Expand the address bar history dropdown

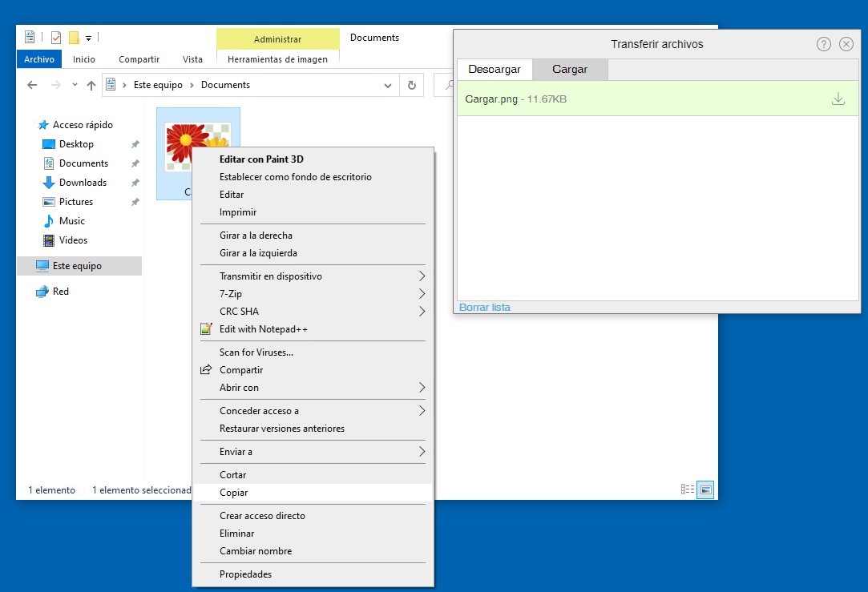(388, 85)
